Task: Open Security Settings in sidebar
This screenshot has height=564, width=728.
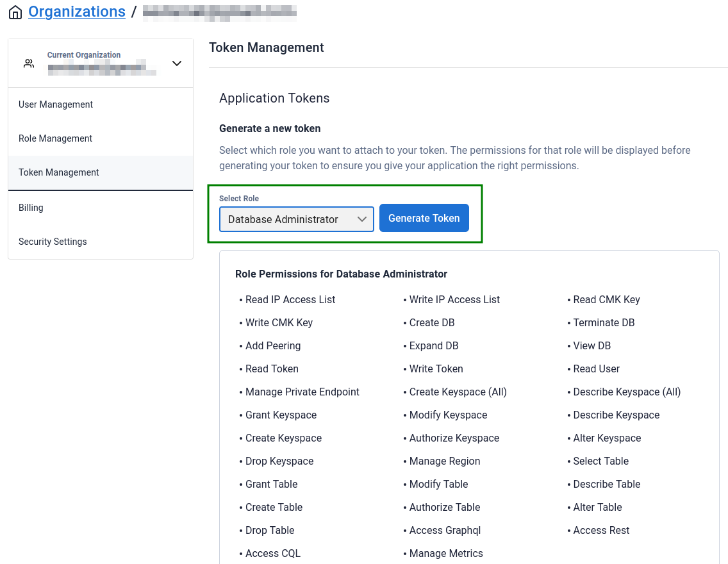Action: 100,242
